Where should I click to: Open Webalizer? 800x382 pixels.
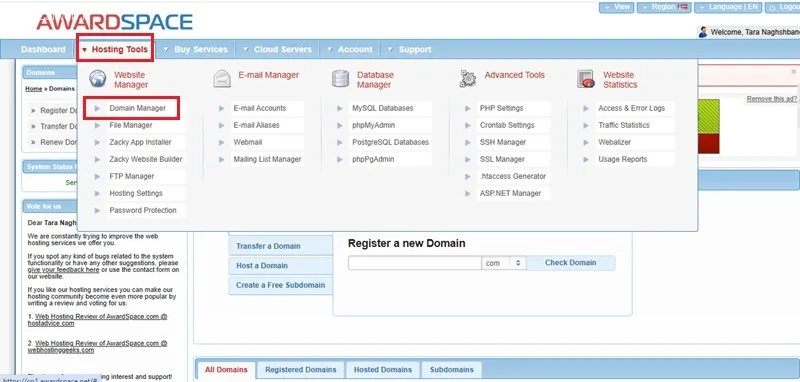(614, 142)
